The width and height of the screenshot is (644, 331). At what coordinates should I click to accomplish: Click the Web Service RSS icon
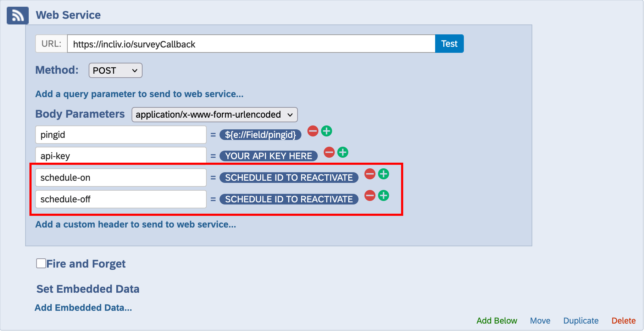pos(18,16)
